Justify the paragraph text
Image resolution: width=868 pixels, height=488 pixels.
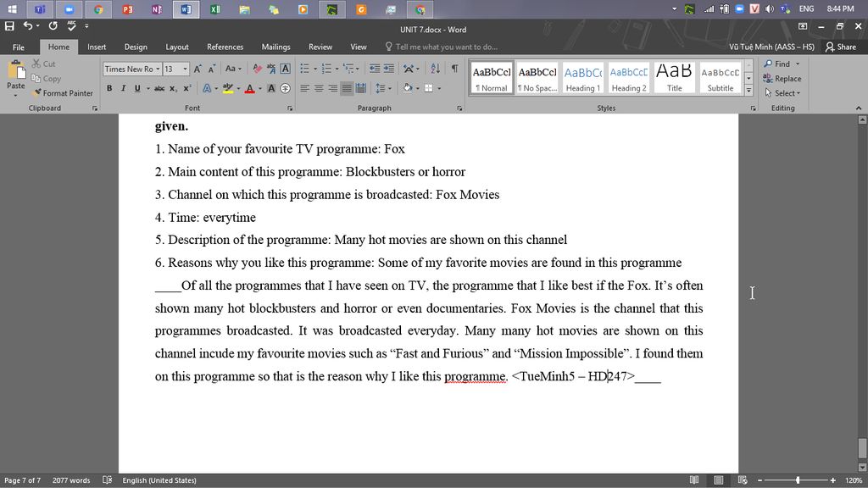pyautogui.click(x=347, y=88)
